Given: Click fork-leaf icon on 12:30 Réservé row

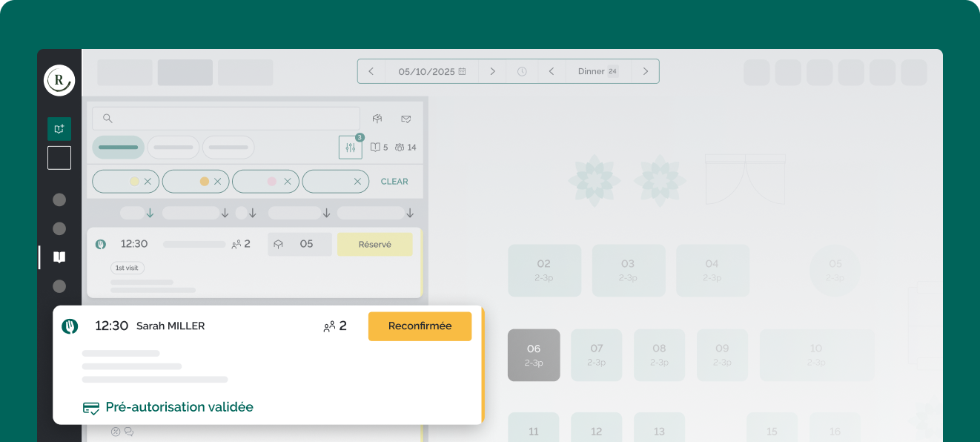Looking at the screenshot, I should [x=101, y=244].
